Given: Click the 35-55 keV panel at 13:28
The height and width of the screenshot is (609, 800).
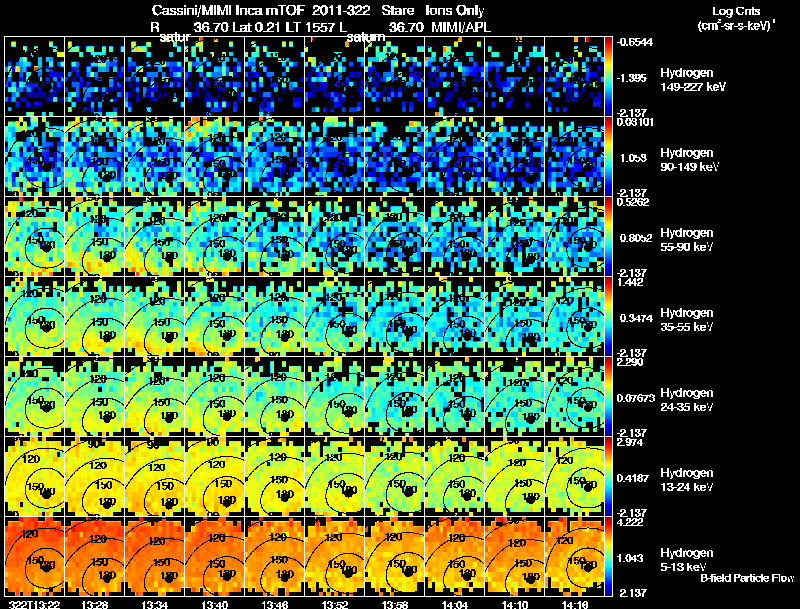Looking at the screenshot, I should click(94, 317).
